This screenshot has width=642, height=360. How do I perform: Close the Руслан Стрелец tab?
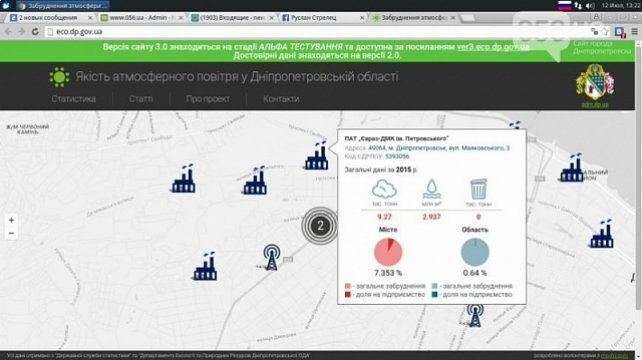pyautogui.click(x=362, y=18)
